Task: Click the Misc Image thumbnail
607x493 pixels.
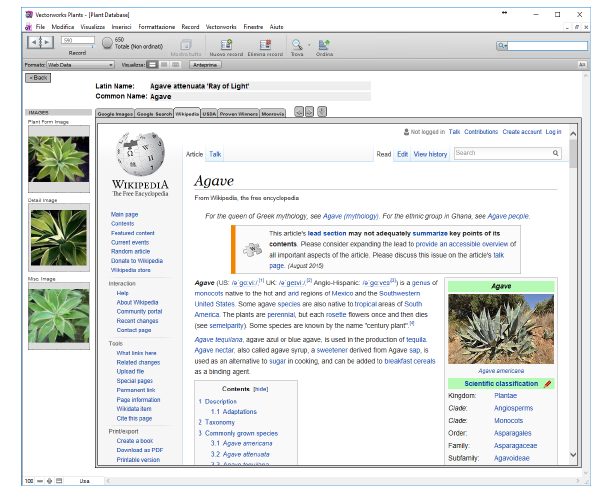Action: coord(59,316)
